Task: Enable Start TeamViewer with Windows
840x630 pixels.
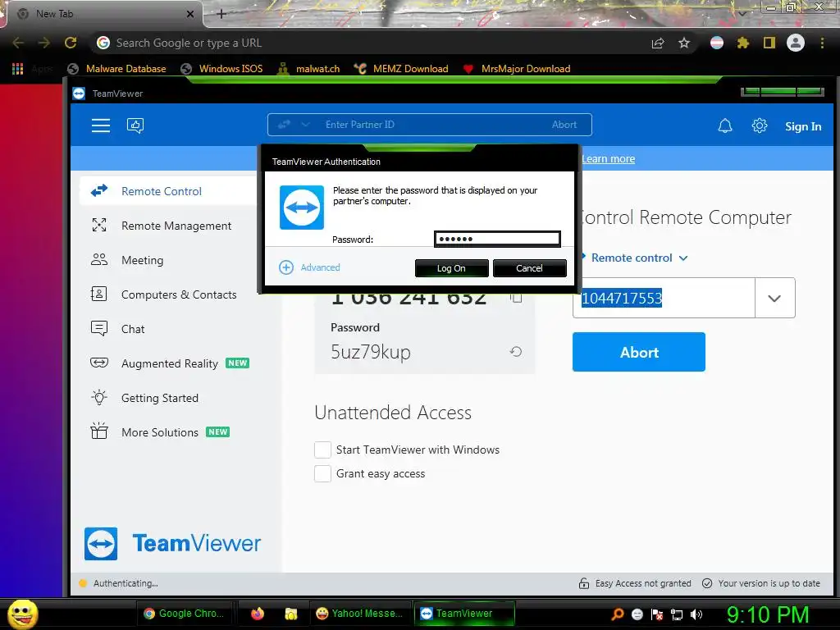Action: coord(322,450)
